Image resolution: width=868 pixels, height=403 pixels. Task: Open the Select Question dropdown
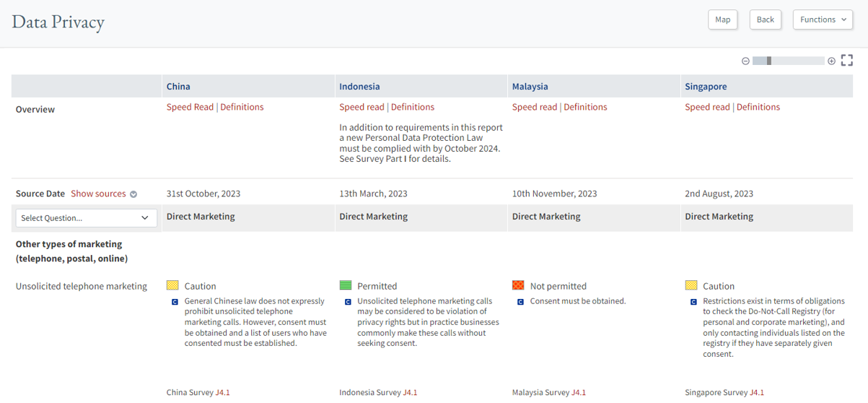tap(85, 218)
